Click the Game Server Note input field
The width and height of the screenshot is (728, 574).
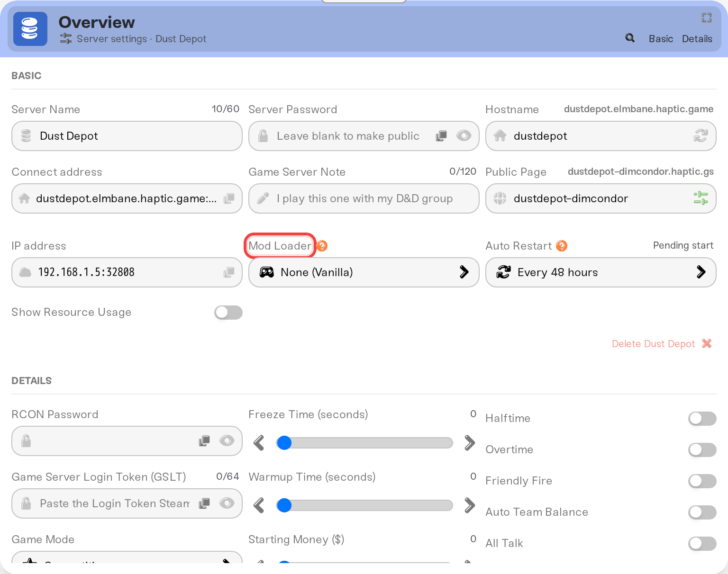364,198
